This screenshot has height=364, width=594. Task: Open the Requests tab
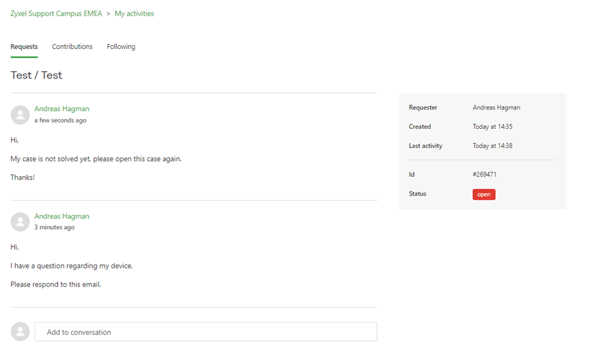click(x=25, y=47)
